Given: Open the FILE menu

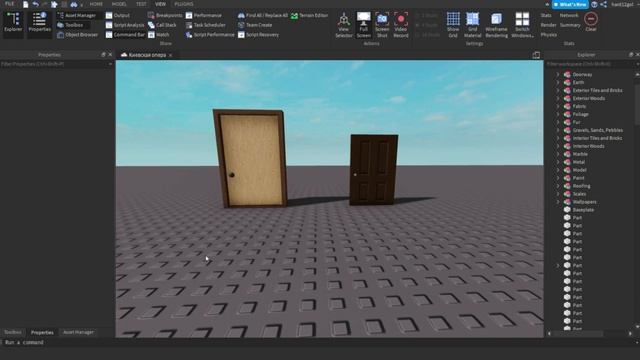Looking at the screenshot, I should [9, 4].
